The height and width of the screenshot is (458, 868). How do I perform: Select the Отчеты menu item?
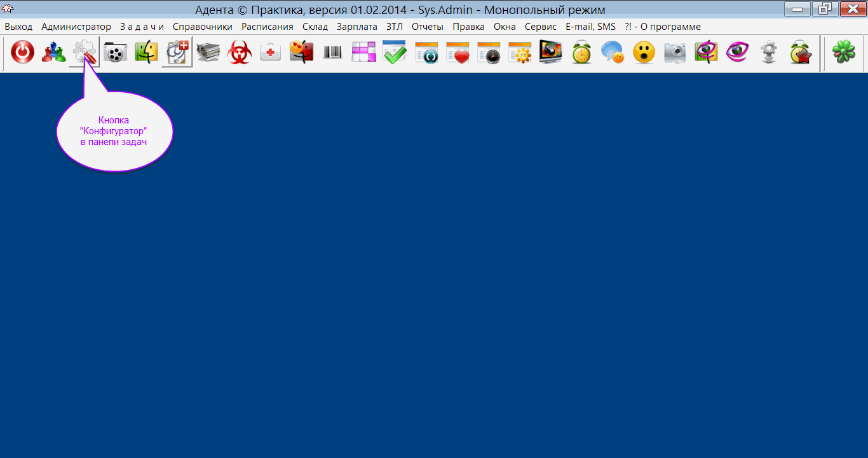(x=427, y=27)
